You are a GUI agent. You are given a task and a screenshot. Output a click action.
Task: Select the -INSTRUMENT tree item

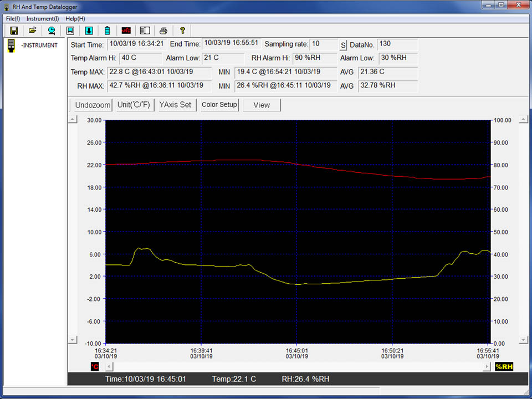click(x=39, y=45)
